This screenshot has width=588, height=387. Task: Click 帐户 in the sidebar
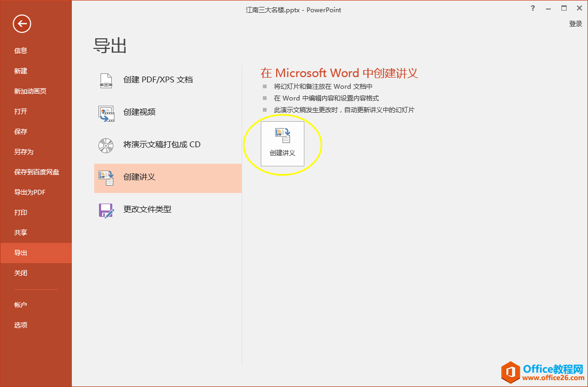coord(21,304)
